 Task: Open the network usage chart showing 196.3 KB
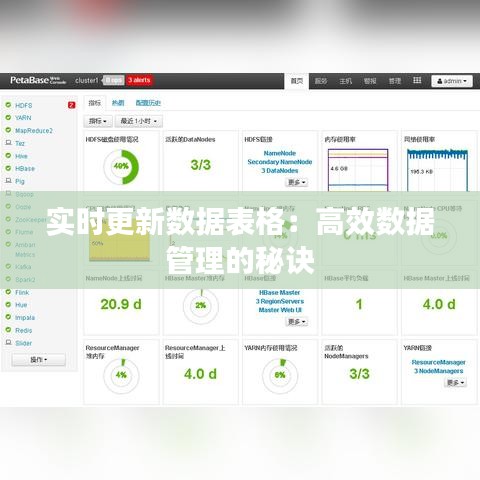pyautogui.click(x=437, y=170)
